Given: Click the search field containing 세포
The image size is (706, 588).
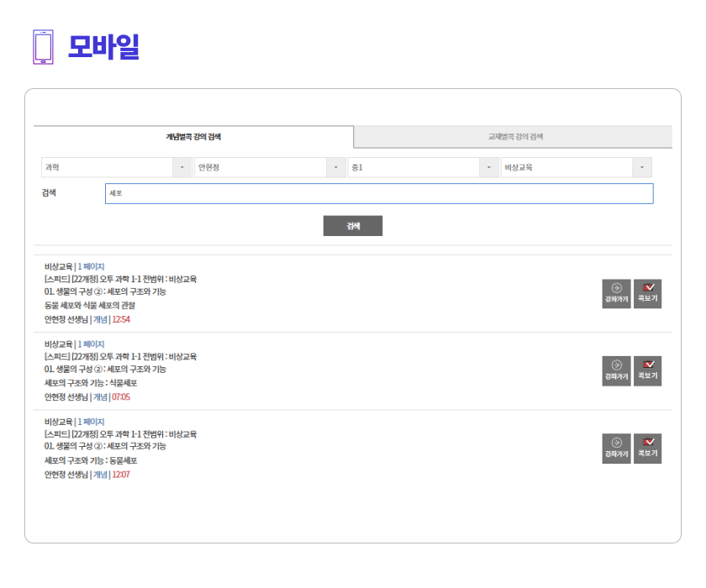Looking at the screenshot, I should 378,193.
